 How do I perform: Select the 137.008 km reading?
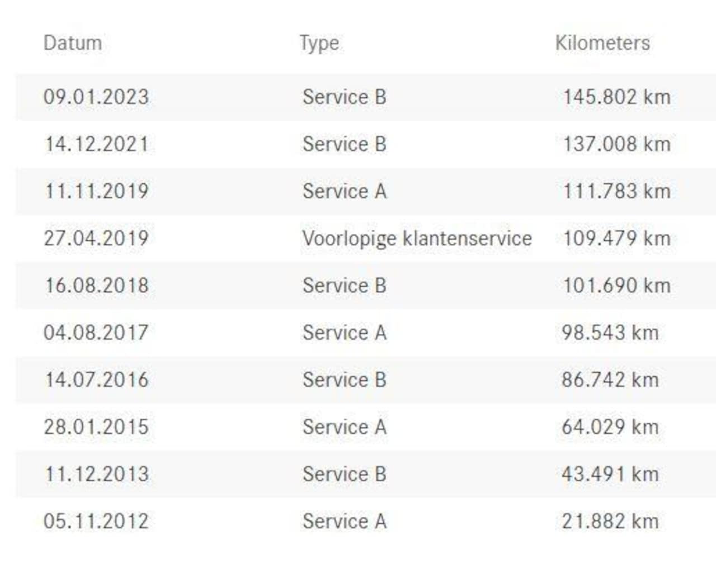coord(616,144)
